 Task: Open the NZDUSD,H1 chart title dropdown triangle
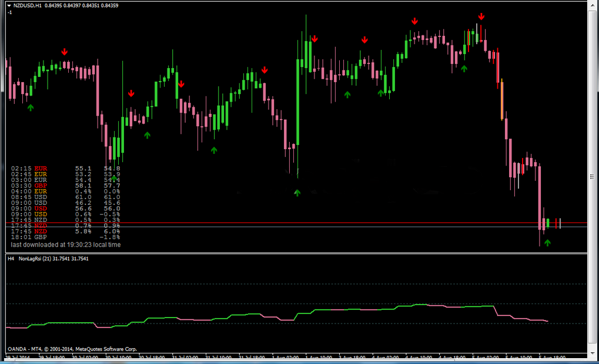coord(9,6)
